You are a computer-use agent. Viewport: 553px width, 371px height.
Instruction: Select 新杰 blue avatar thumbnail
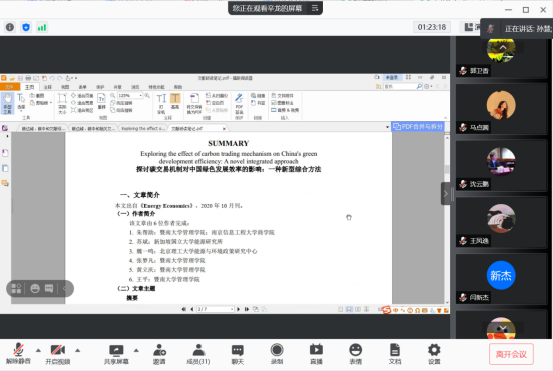point(501,275)
